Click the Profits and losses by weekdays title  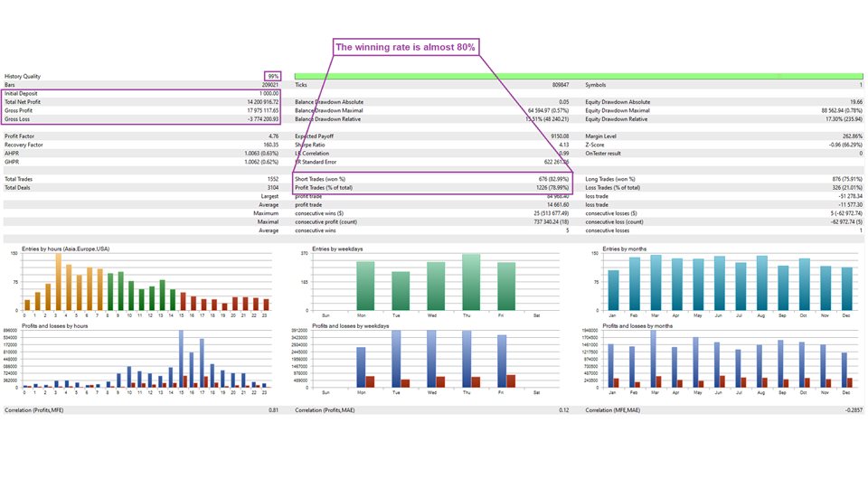pyautogui.click(x=351, y=325)
